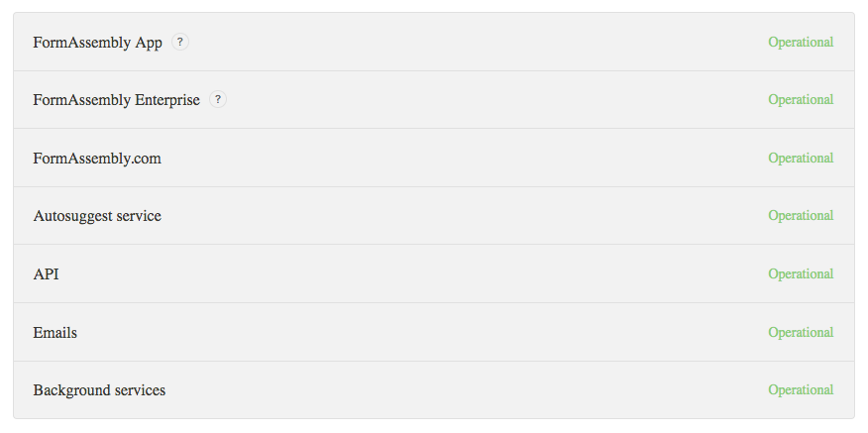868x433 pixels.
Task: Click Operational status for FormAssembly.com
Action: pos(801,158)
